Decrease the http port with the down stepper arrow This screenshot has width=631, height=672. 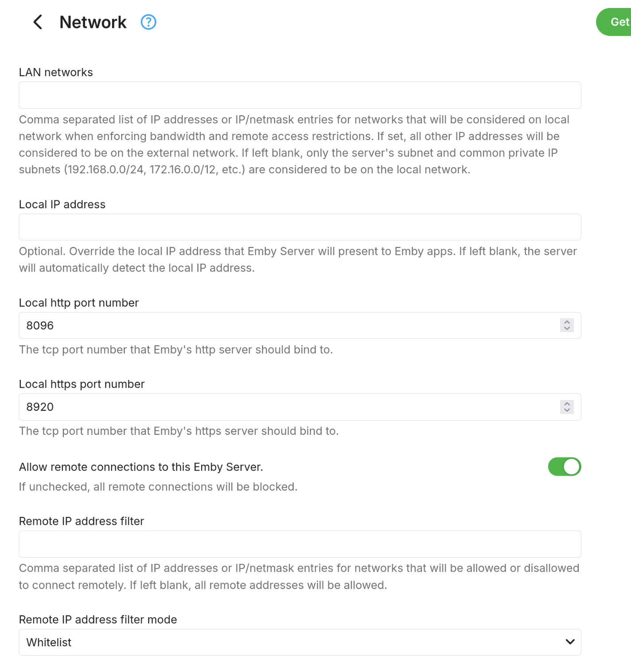point(567,329)
